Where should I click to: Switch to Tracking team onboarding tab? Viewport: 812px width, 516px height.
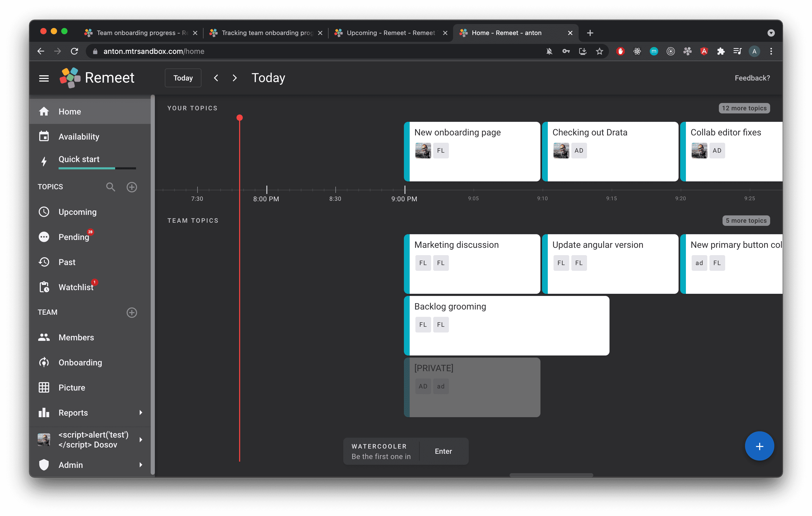pos(266,33)
